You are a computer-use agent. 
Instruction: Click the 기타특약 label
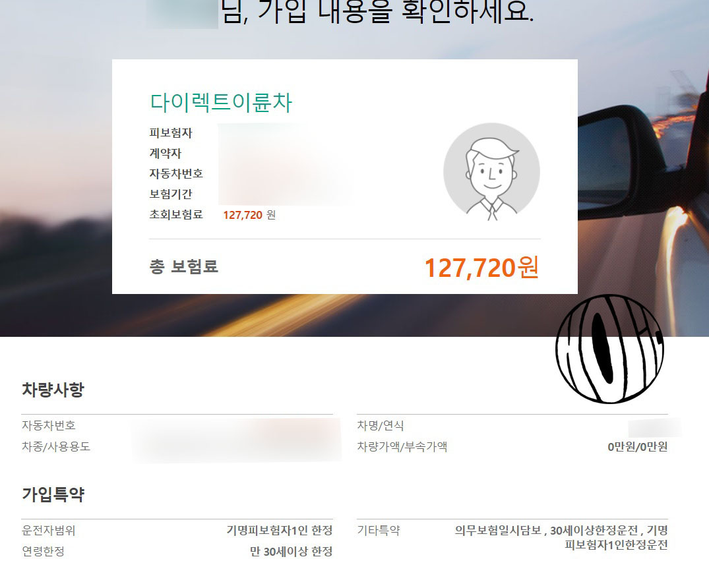tap(379, 530)
